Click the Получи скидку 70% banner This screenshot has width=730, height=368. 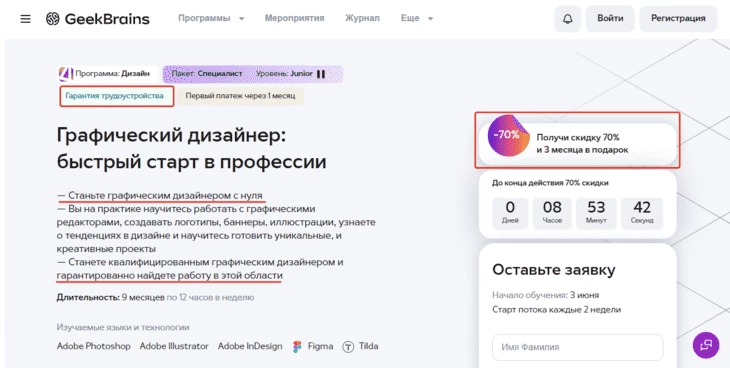(577, 143)
